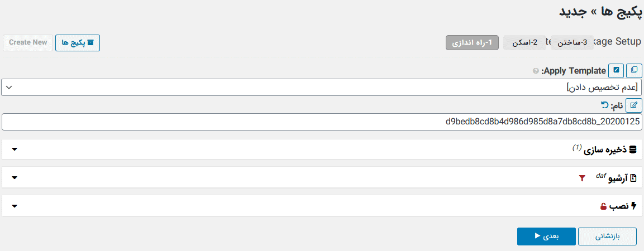Open the Apply Template dropdown list

click(322, 88)
